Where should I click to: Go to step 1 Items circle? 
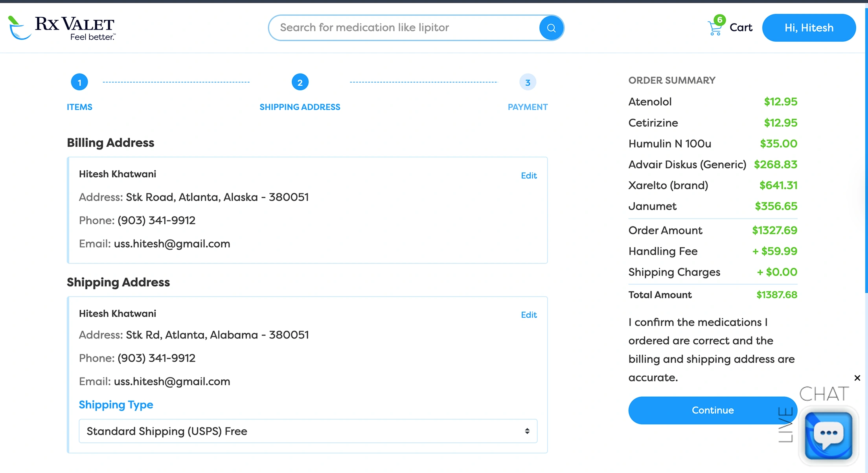[x=79, y=83]
